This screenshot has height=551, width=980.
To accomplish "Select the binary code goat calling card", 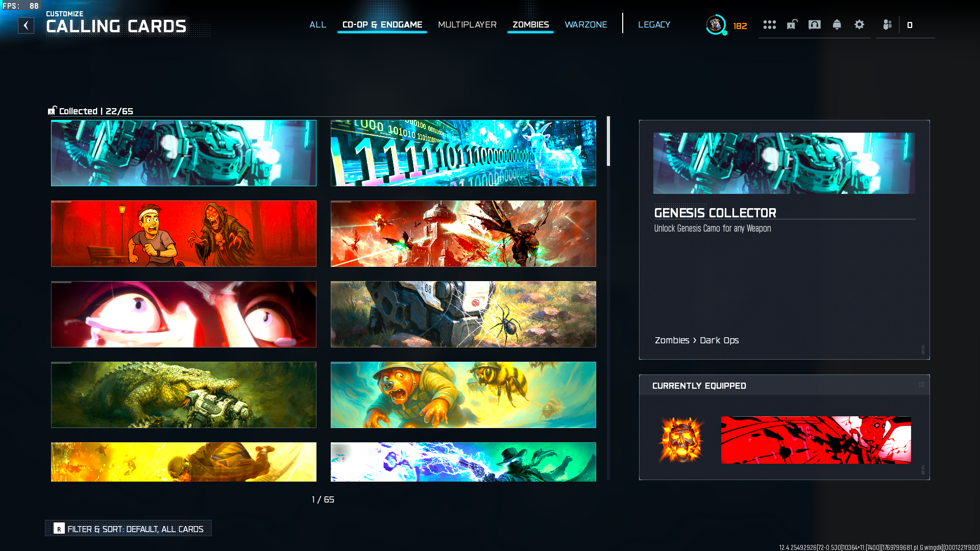I will (463, 153).
